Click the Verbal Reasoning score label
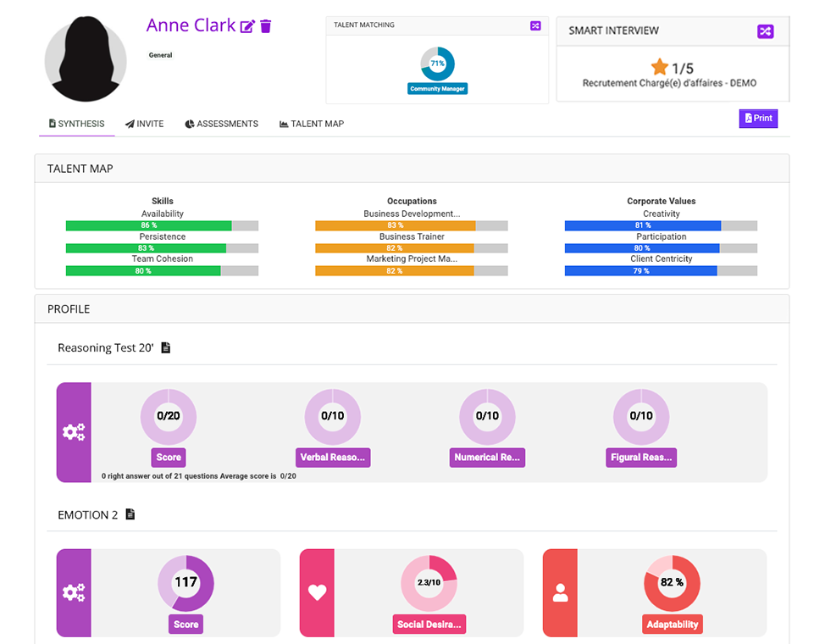Screen dimensions: 825x644 333,457
